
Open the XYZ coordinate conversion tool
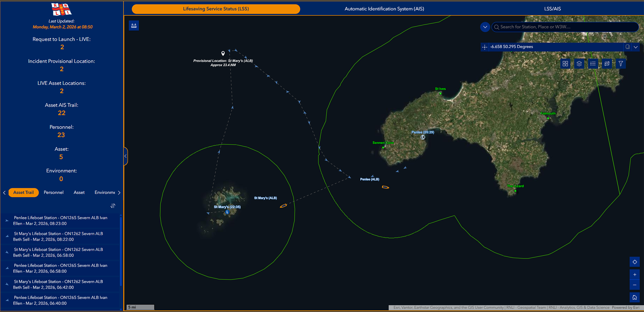click(x=607, y=63)
